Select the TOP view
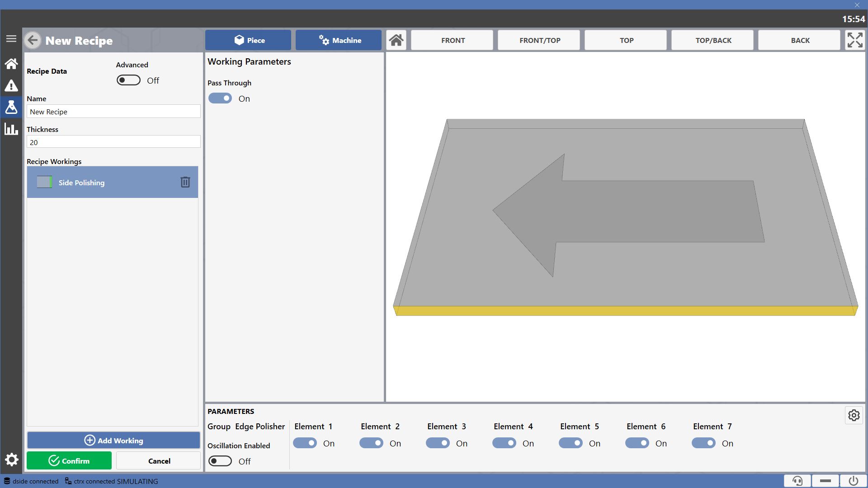This screenshot has height=488, width=868. (x=626, y=40)
